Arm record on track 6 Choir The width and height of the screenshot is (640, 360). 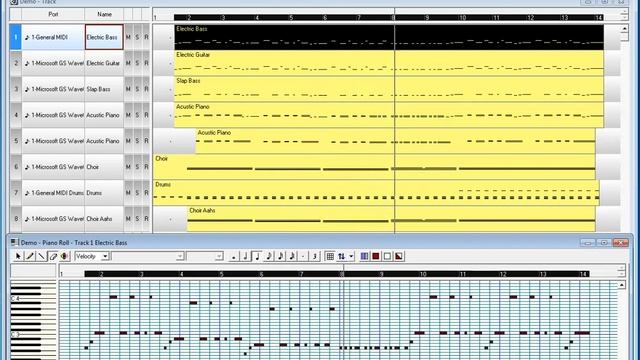(x=146, y=167)
